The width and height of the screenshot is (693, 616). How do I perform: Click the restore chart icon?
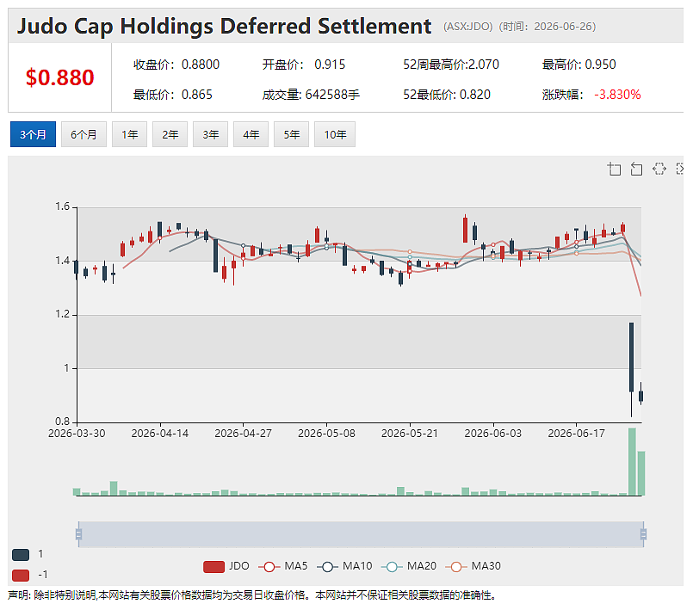[659, 169]
